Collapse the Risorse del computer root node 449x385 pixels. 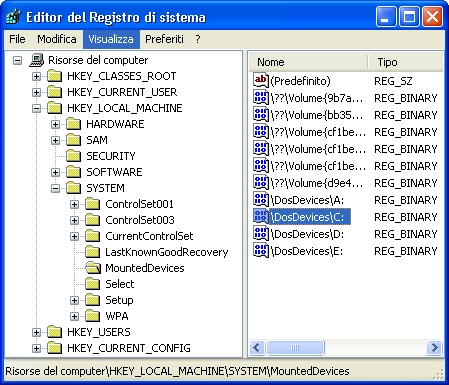click(x=17, y=61)
